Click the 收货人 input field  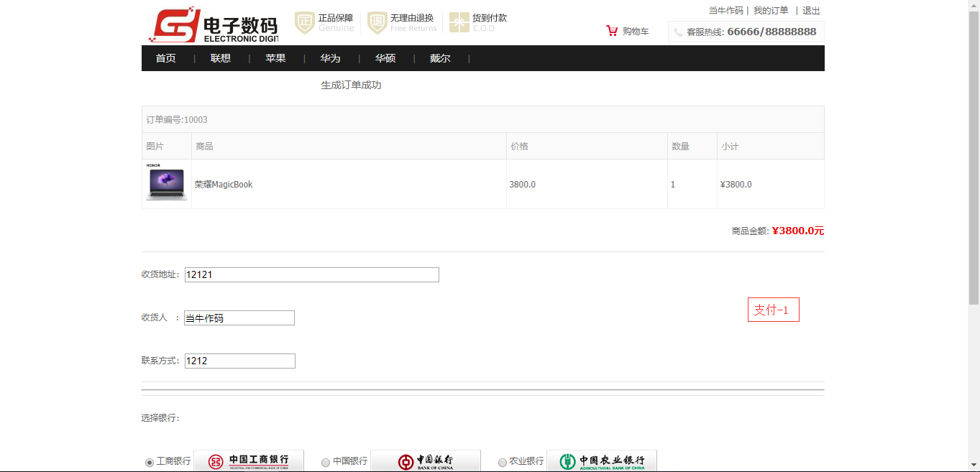[239, 318]
